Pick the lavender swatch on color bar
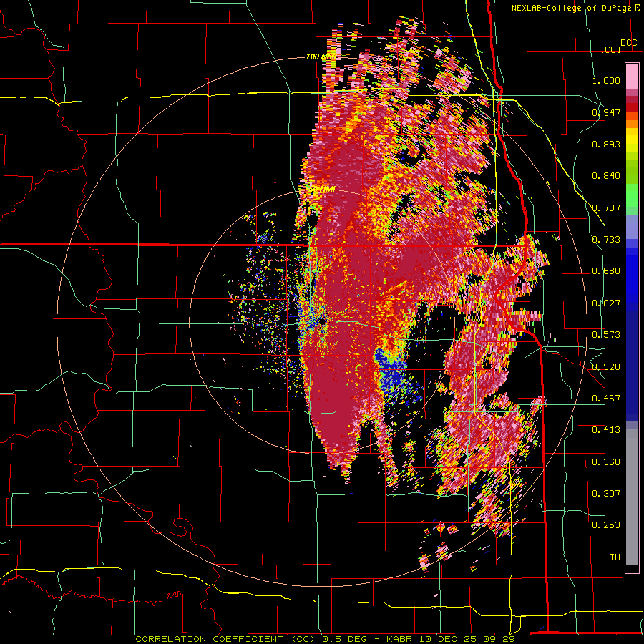 632,227
